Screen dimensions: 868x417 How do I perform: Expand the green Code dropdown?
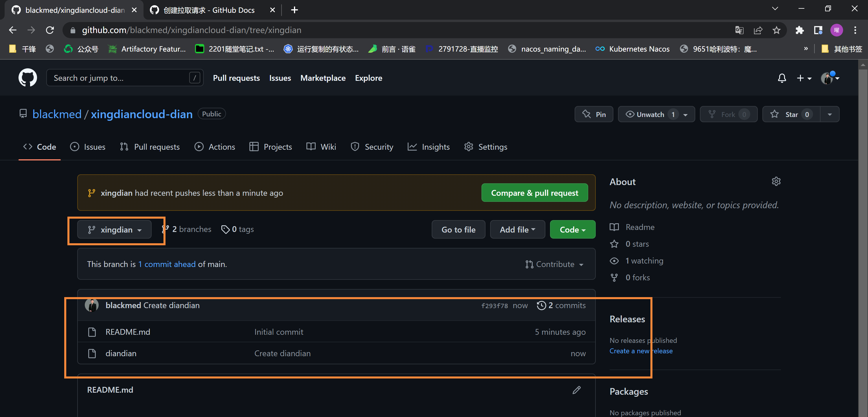(x=573, y=230)
